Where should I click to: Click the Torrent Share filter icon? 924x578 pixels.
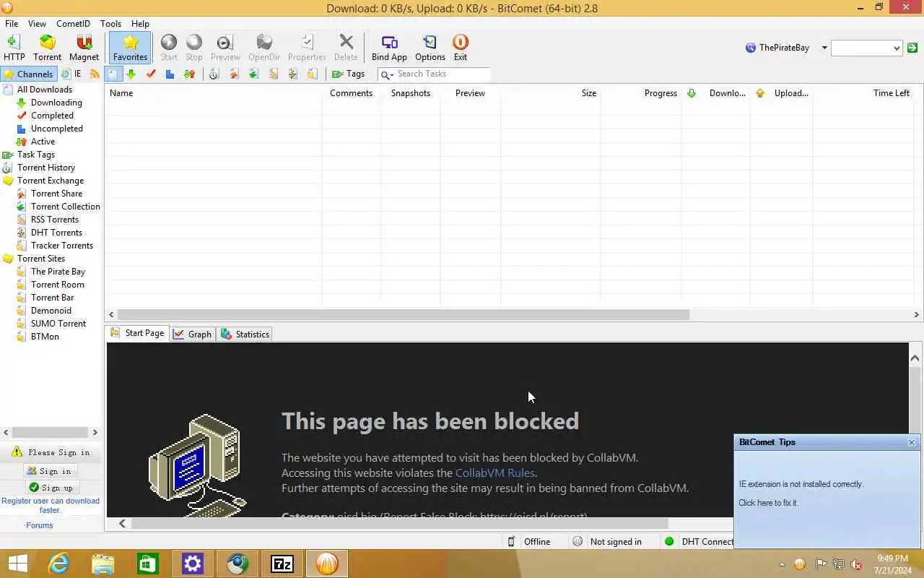click(x=234, y=74)
